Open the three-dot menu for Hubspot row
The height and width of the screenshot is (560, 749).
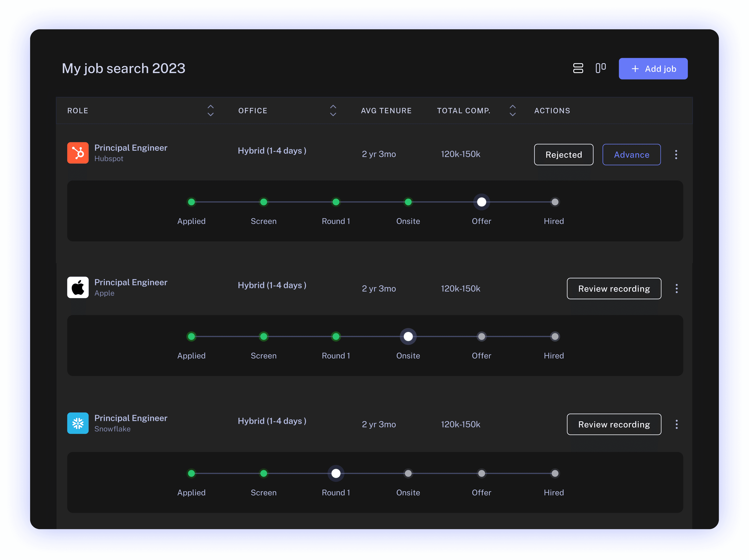676,155
